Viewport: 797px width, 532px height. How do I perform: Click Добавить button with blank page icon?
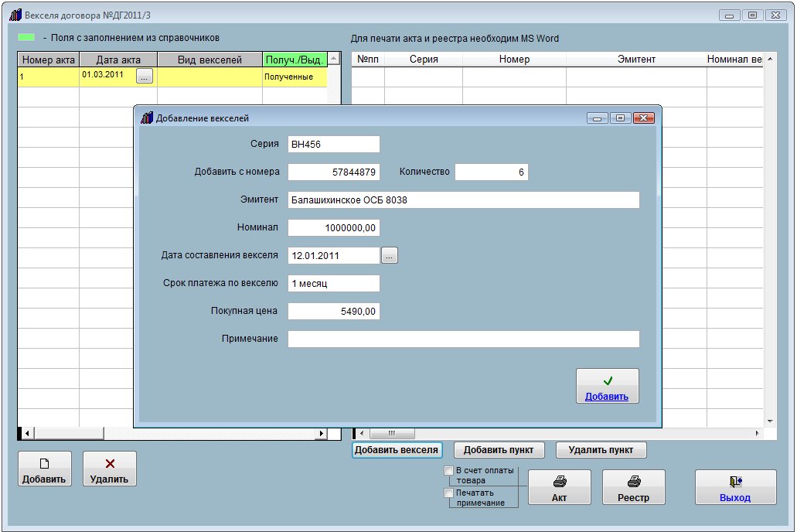point(44,469)
